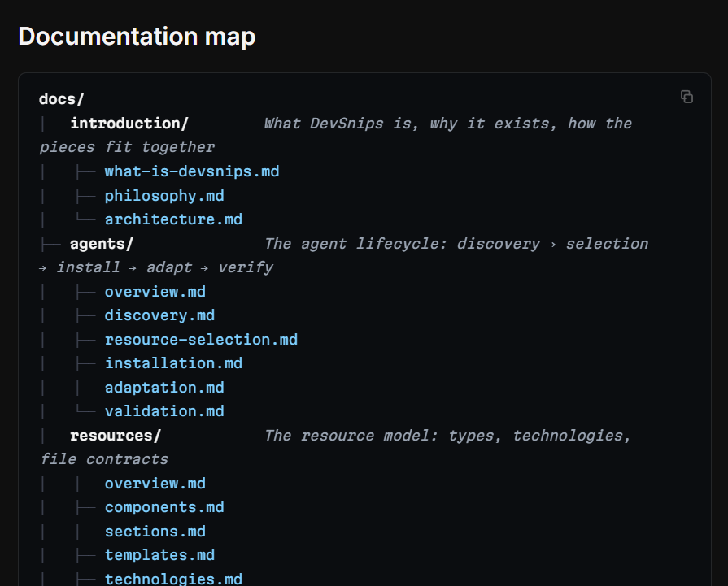The image size is (728, 586).
Task: Open philosophy.md in the introduction folder
Action: (164, 195)
